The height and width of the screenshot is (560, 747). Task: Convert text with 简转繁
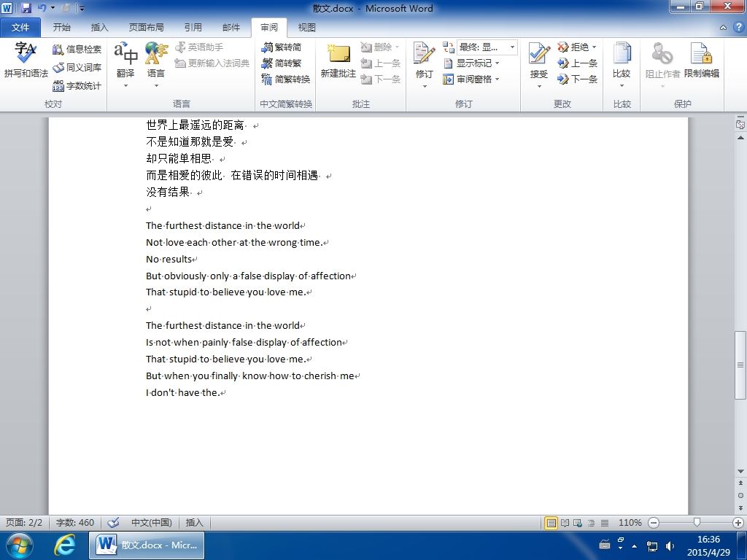pyautogui.click(x=282, y=63)
